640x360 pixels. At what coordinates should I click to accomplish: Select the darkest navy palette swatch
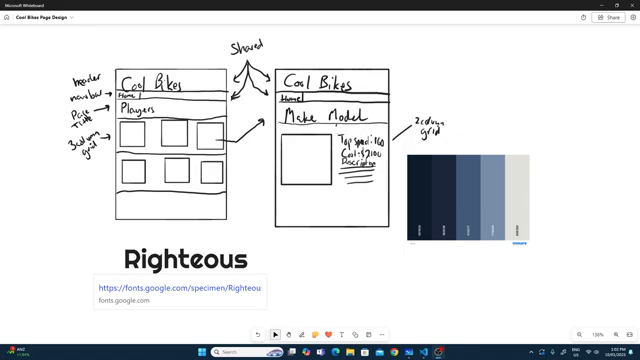419,197
